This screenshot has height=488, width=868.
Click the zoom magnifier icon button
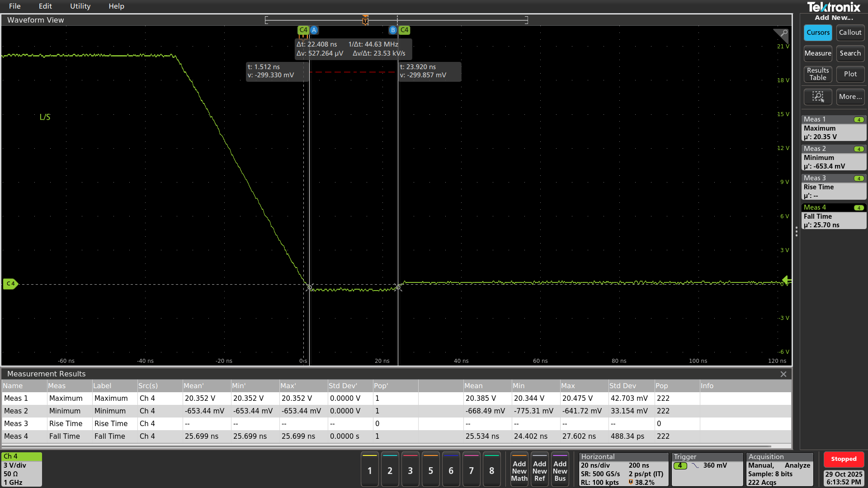tap(818, 97)
